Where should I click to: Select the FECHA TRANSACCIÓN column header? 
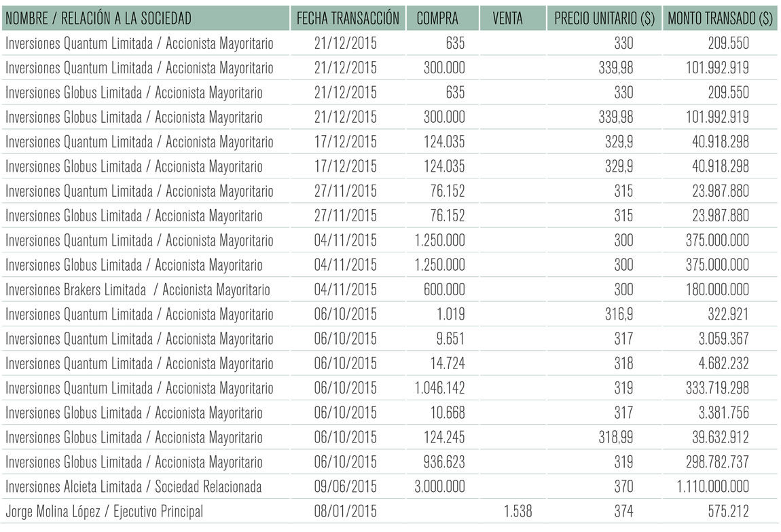[x=348, y=18]
